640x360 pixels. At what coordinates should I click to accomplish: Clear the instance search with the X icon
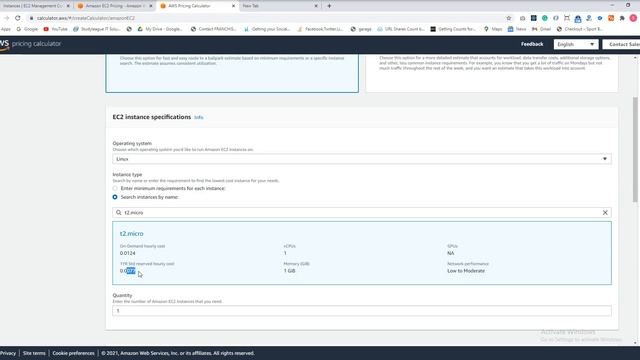(605, 213)
